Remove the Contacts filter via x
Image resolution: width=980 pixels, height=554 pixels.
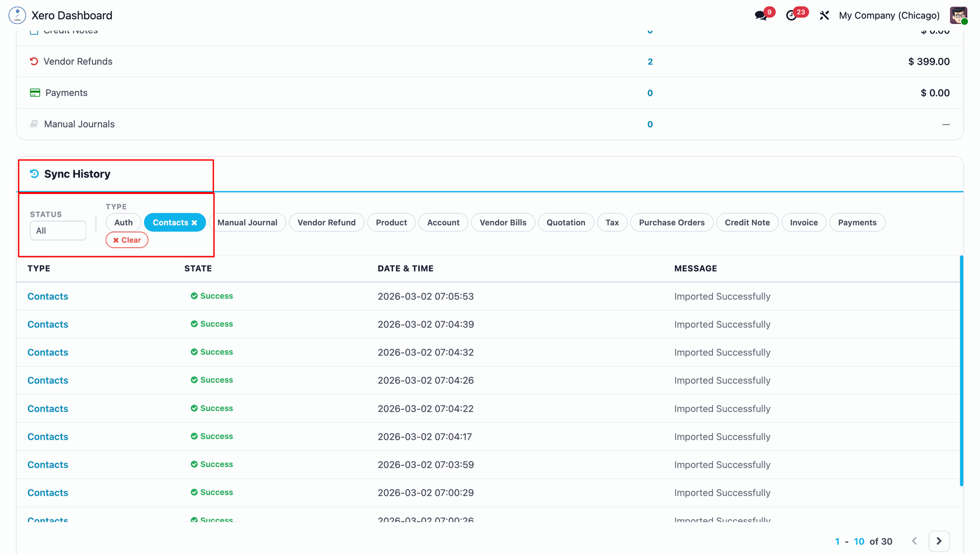[194, 223]
